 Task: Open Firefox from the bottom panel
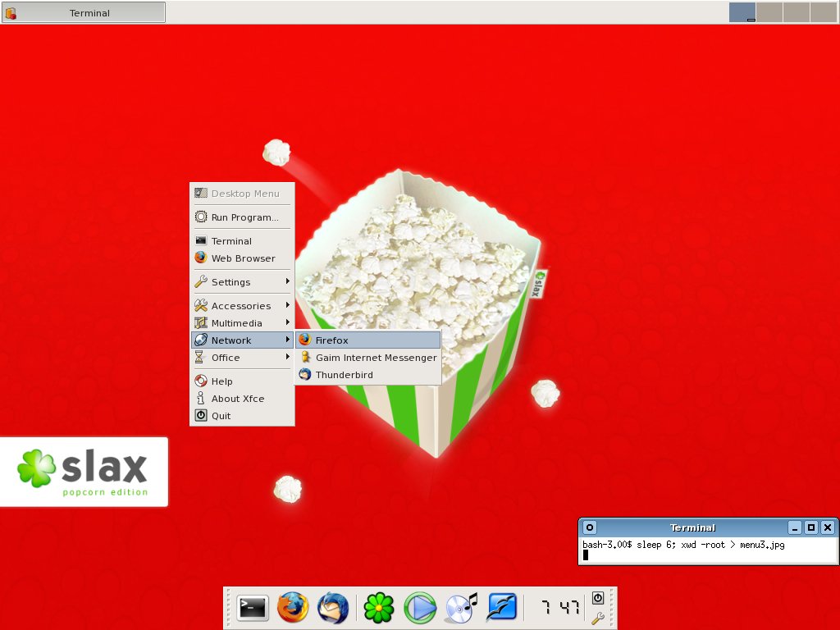tap(293, 608)
